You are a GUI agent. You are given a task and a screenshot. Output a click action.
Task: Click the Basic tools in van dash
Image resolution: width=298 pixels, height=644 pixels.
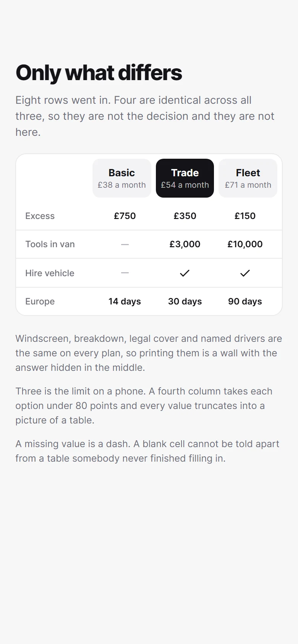(125, 245)
